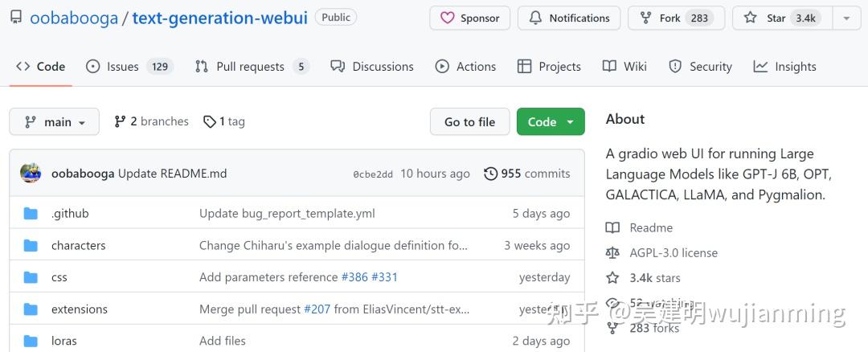Click the Notifications bell button
The image size is (868, 352).
pos(569,18)
